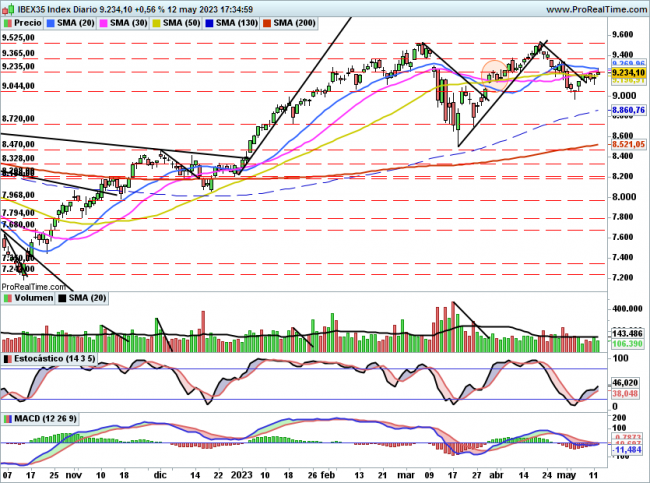
Task: Click the 9.365,00 level label
Action: pyautogui.click(x=18, y=53)
